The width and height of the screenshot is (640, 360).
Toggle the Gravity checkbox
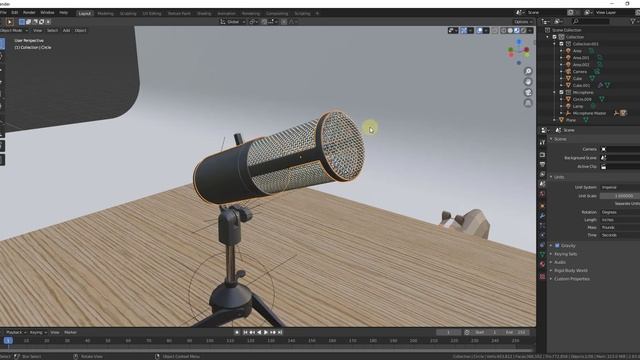pyautogui.click(x=557, y=246)
